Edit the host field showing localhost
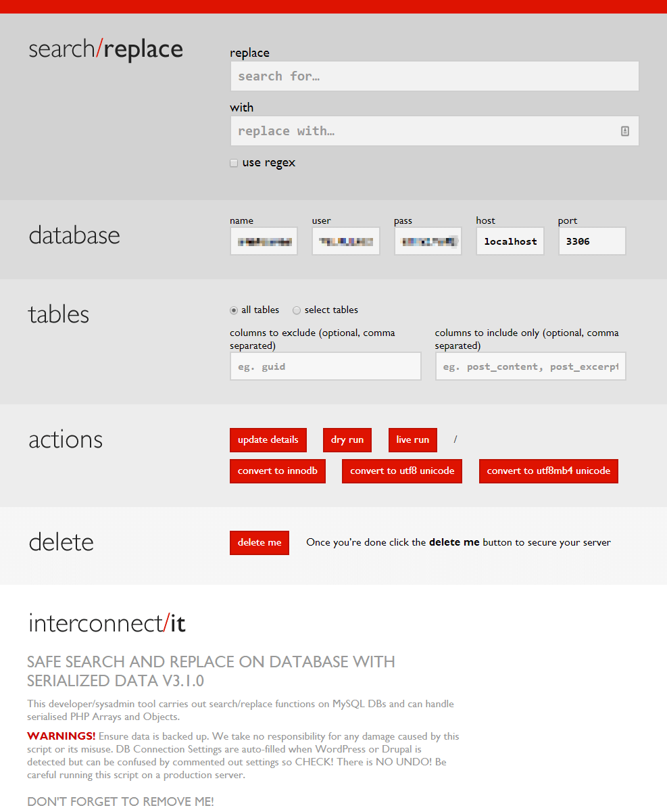The width and height of the screenshot is (667, 812). (x=510, y=241)
